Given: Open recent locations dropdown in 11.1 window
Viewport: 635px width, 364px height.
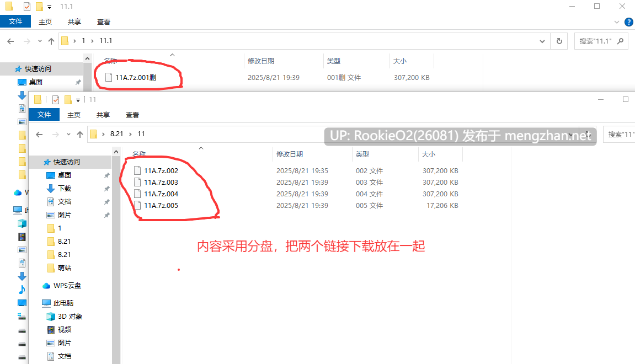Looking at the screenshot, I should point(40,41).
